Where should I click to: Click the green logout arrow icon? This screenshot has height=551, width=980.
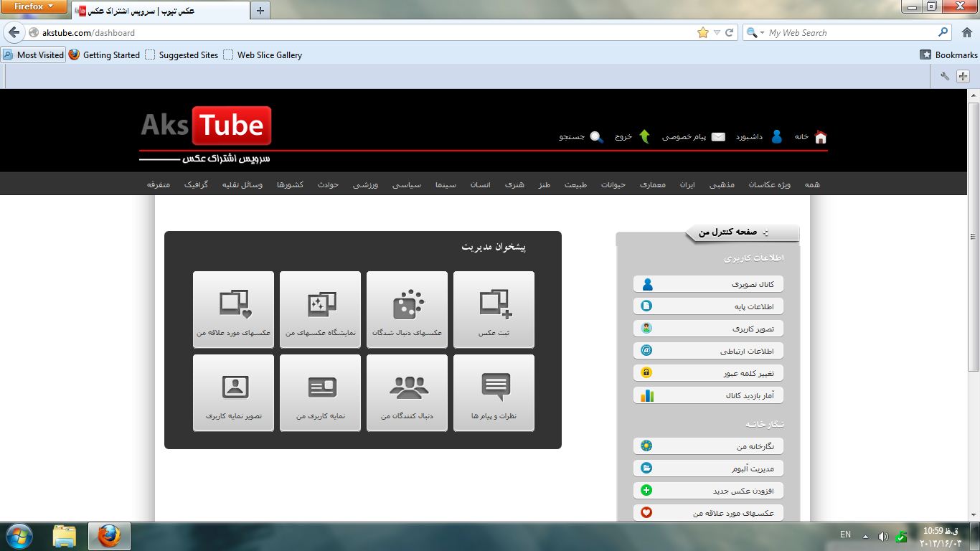coord(644,136)
